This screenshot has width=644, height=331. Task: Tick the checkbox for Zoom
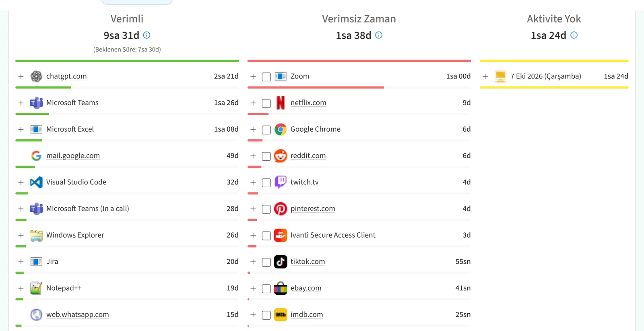[266, 77]
